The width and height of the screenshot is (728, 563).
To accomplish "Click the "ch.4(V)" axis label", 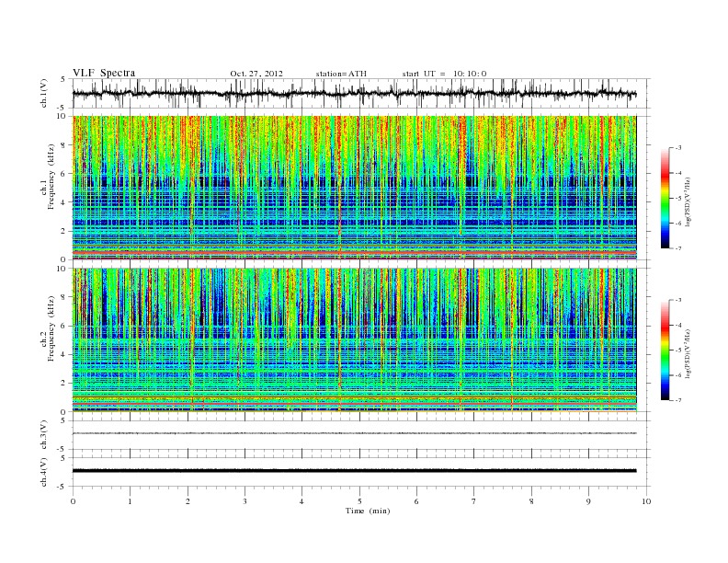I will click(44, 472).
